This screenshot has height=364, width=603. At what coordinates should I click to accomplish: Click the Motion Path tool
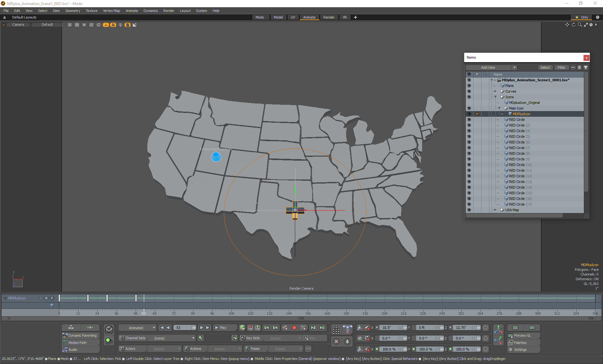coord(77,343)
